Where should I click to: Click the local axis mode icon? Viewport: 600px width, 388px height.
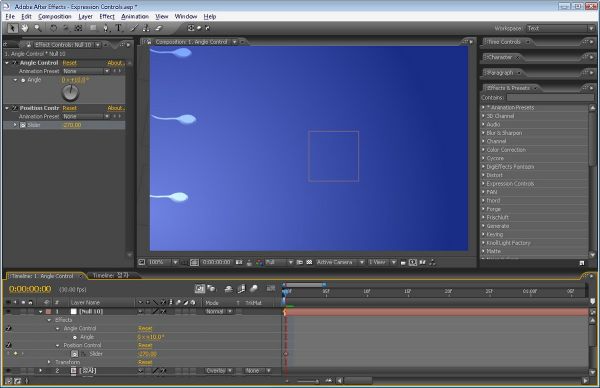click(x=191, y=28)
